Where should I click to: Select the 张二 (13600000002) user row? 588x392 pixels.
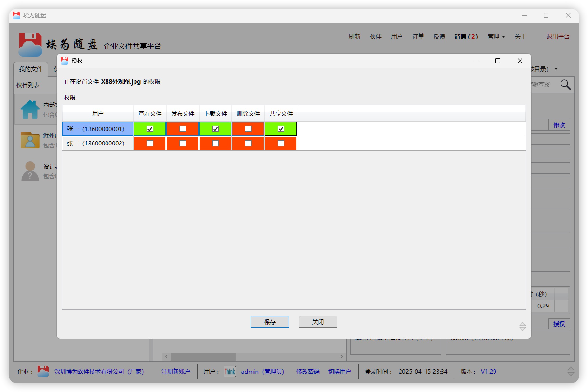97,143
